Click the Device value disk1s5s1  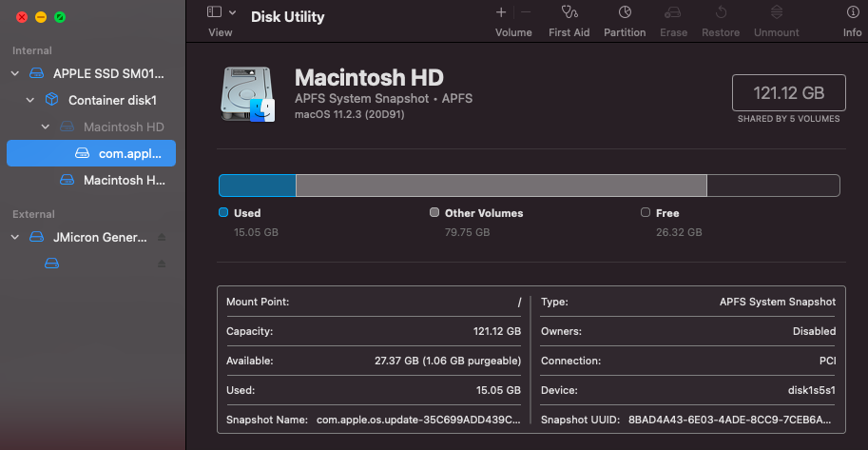812,390
